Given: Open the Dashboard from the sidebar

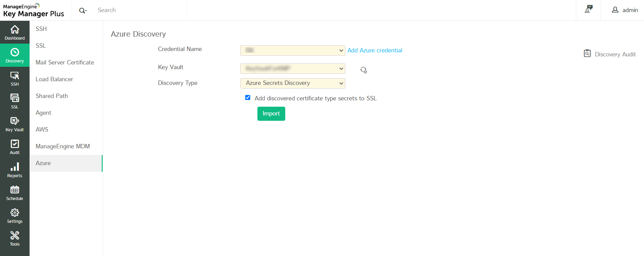Looking at the screenshot, I should click(x=15, y=33).
